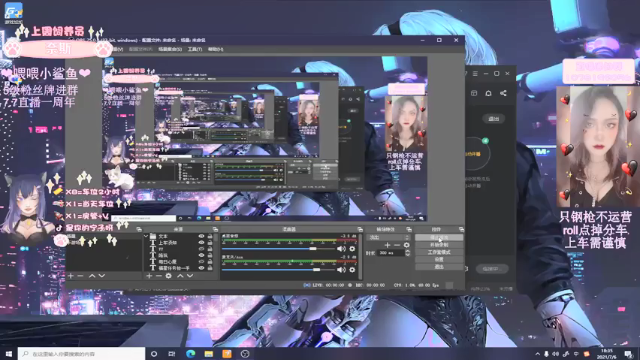Click bell notification icon in companion window
Screen dimensions: 640x360
489,93
